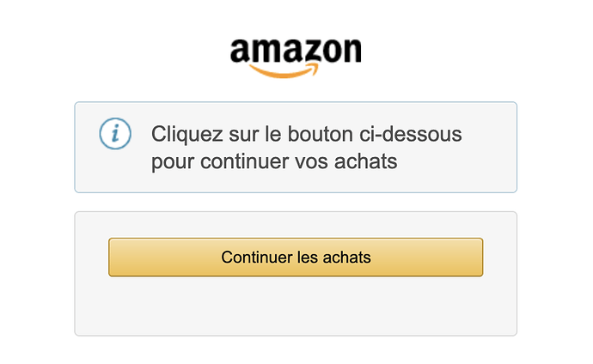
Task: Click the blue info circle icon
Action: point(115,134)
